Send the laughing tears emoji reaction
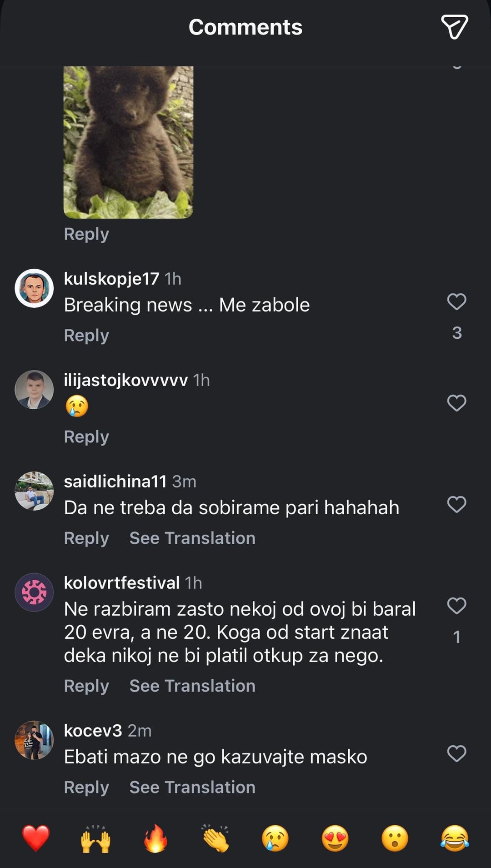The width and height of the screenshot is (491, 868). [x=455, y=838]
